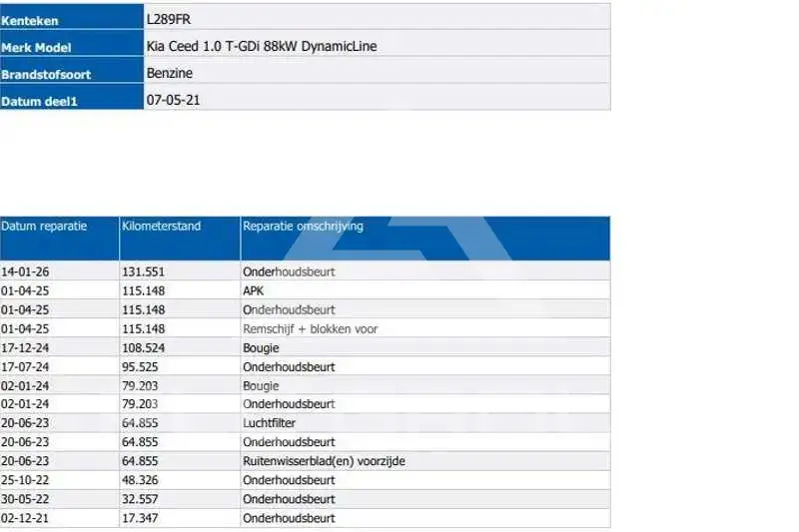This screenshot has height=532, width=799.
Task: Select the 02-12-21 repair date
Action: click(x=25, y=518)
